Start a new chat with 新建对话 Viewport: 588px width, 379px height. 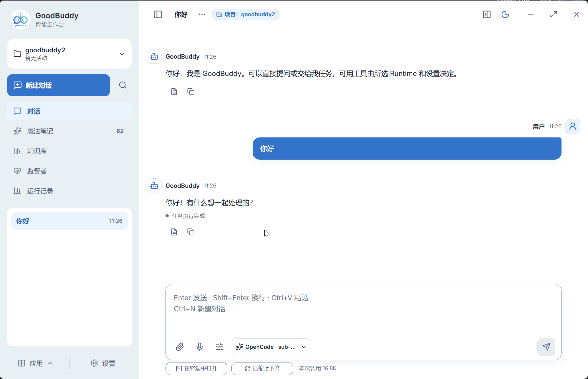coord(58,85)
